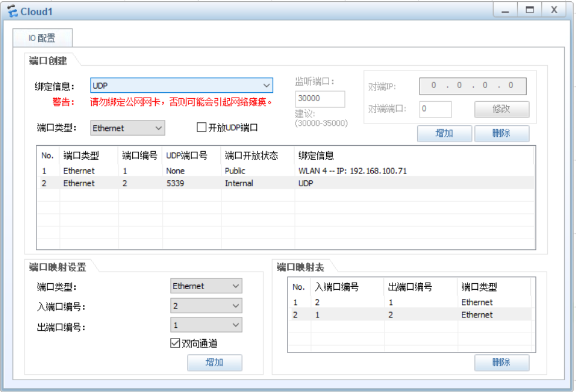The image size is (576, 392).
Task: Select port row with UDP port 5339
Action: tap(286, 183)
